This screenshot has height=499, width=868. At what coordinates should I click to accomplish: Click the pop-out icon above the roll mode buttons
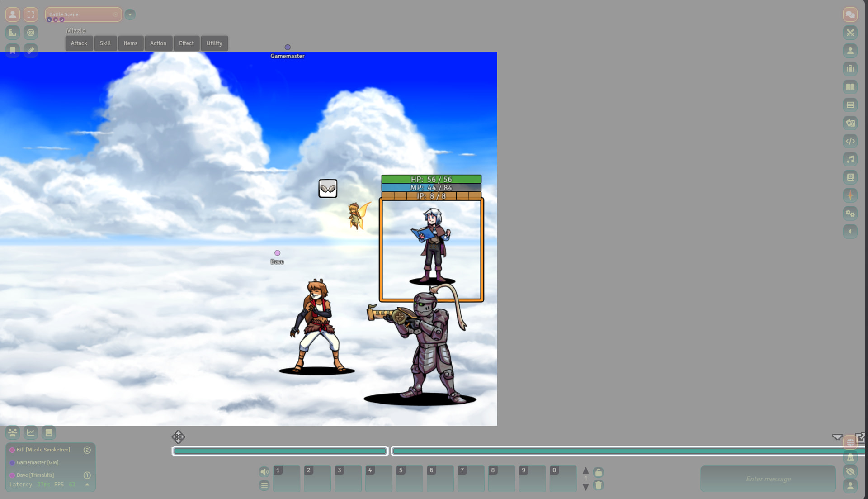(860, 437)
